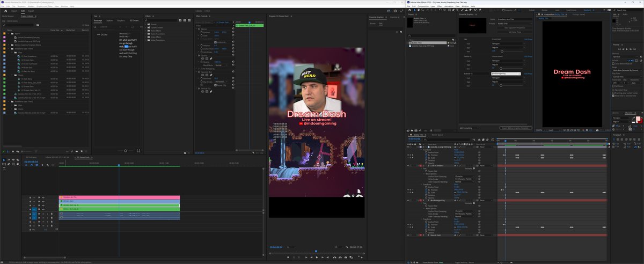Select the Selection tool in Premiere tools
The width and height of the screenshot is (644, 264).
4,160
